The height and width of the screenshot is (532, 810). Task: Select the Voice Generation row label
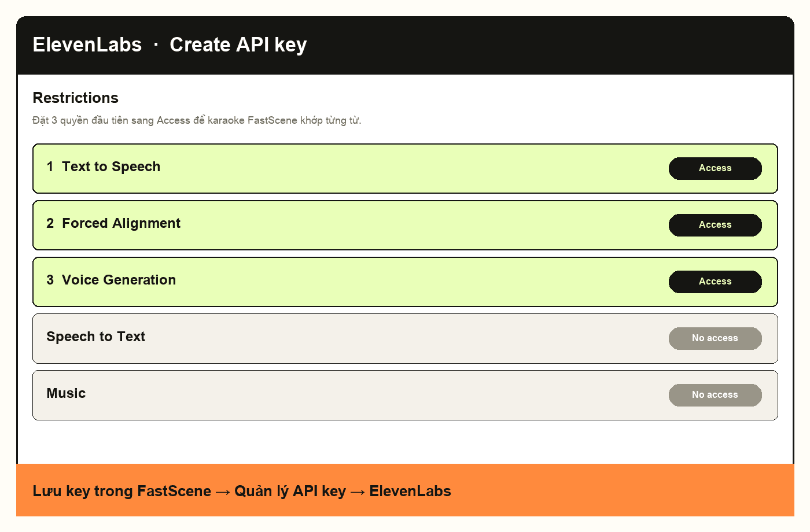[x=119, y=280]
